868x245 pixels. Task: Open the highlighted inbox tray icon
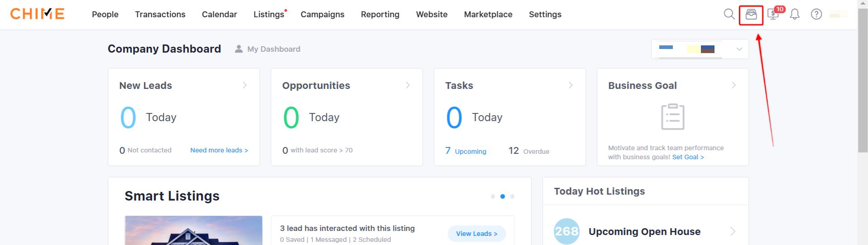(x=751, y=15)
